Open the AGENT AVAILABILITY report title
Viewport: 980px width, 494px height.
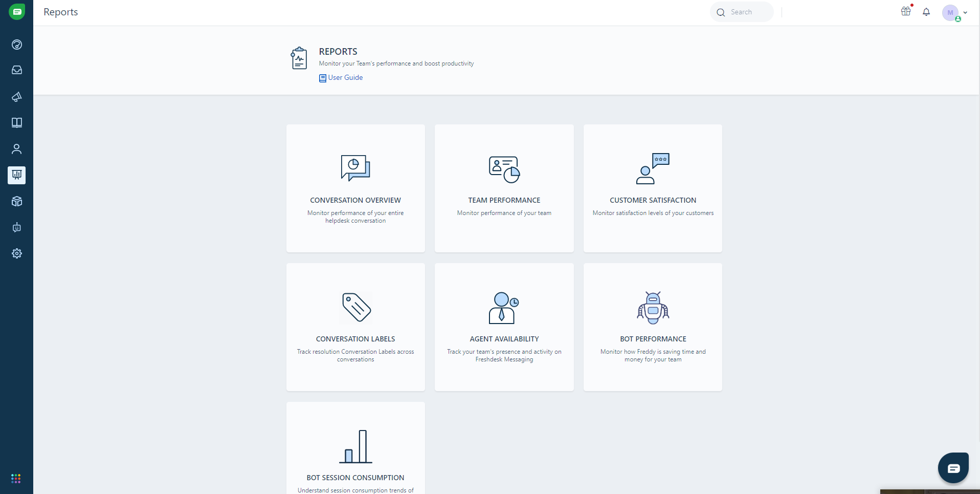[x=504, y=339]
